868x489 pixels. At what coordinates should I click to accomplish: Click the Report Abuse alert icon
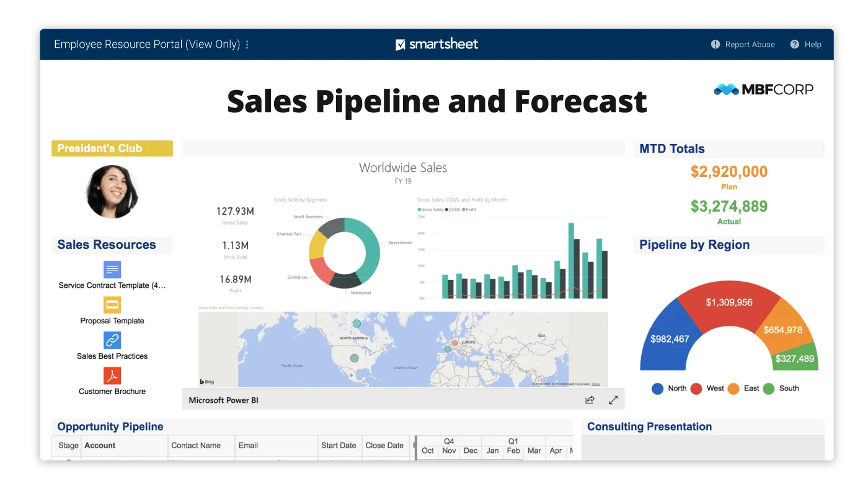(x=715, y=44)
